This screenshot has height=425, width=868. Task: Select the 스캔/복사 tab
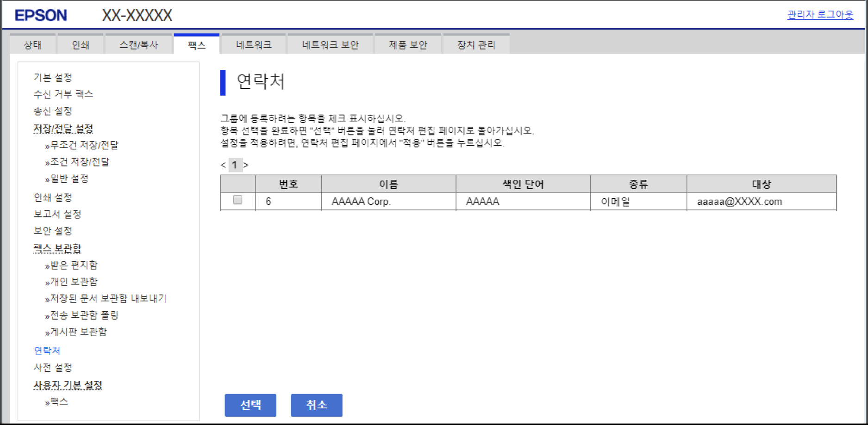tap(138, 45)
